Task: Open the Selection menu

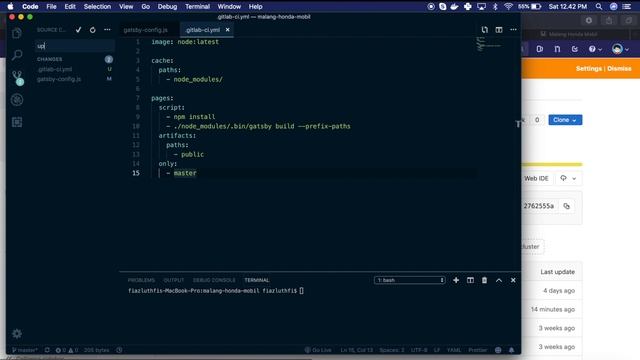Action: pos(97,7)
